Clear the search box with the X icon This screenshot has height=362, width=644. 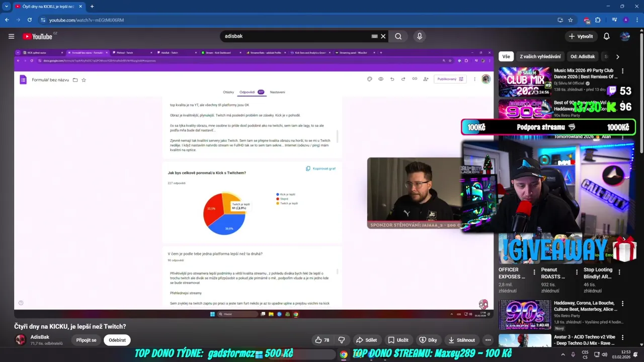[383, 36]
